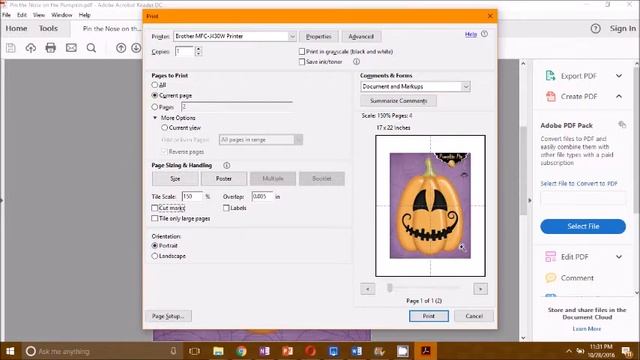This screenshot has height=360, width=640.
Task: Click the email envelope icon
Action: point(71,48)
